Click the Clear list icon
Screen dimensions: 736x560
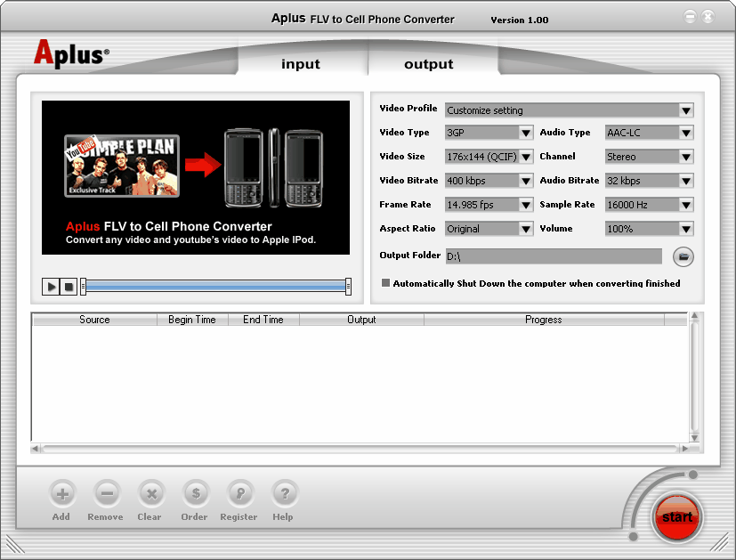coord(150,493)
